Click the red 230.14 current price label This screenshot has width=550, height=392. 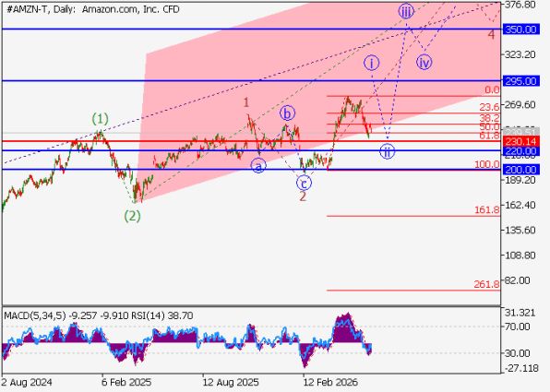(x=520, y=142)
